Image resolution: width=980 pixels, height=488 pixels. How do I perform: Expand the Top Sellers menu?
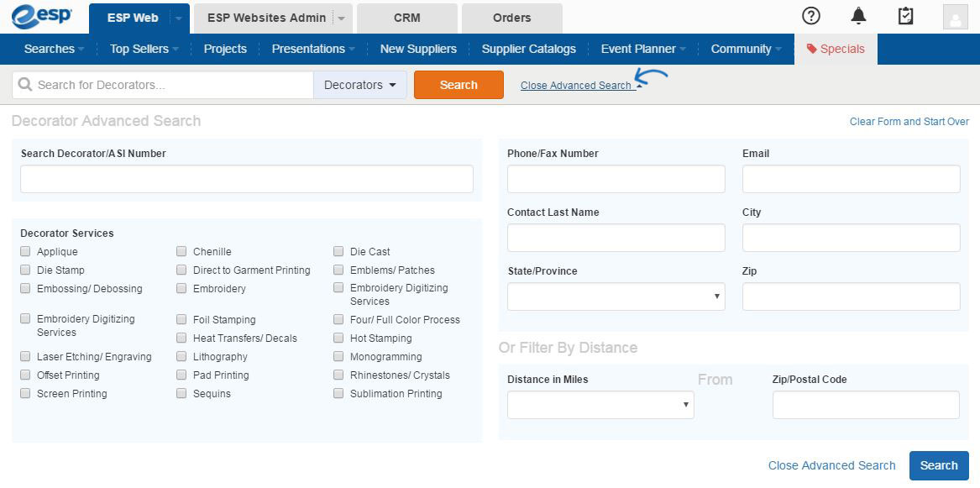tap(144, 49)
